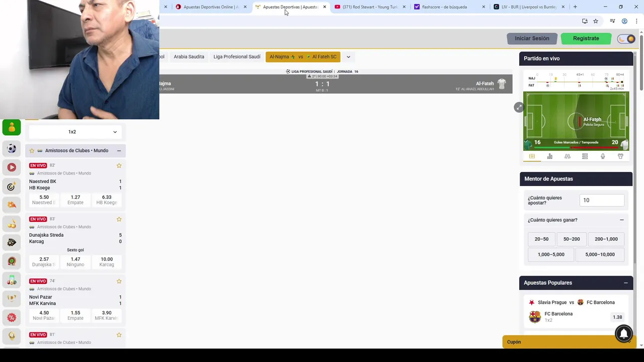Open the jersey lineups icon in live match

tap(620, 156)
